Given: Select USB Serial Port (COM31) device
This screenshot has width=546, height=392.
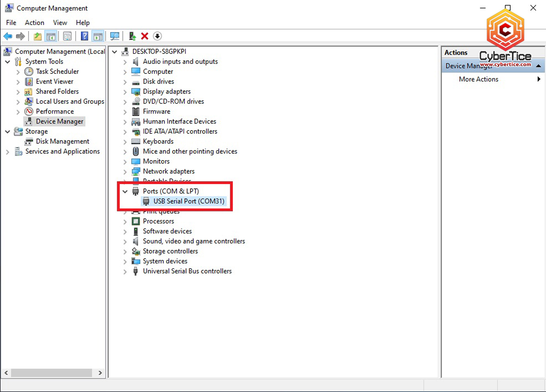Looking at the screenshot, I should pyautogui.click(x=189, y=201).
